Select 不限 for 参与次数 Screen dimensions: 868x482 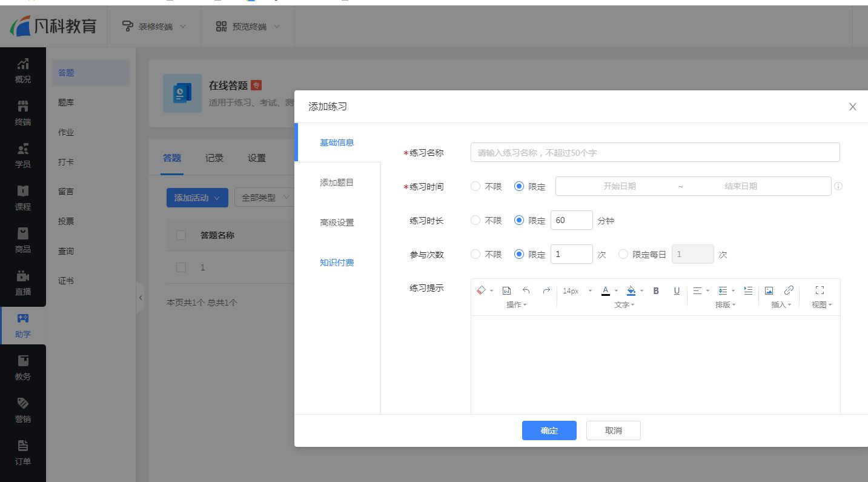tap(475, 254)
